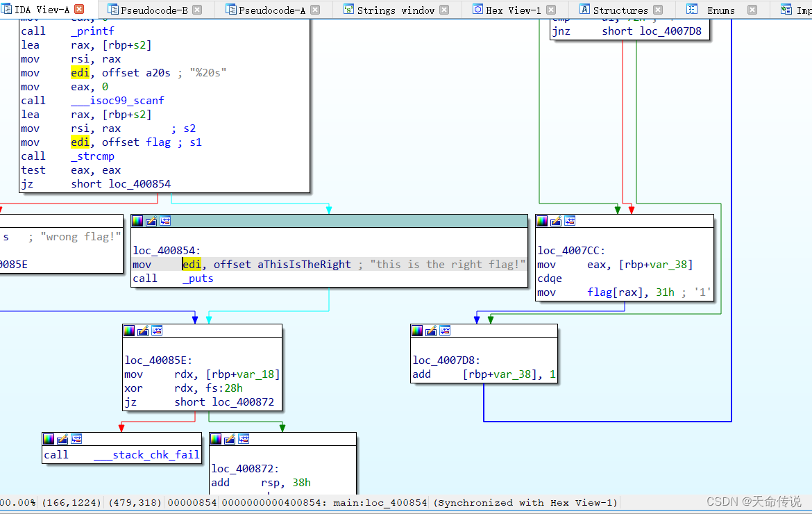Click the _strcmp call in the disassembly
This screenshot has height=514, width=812.
pos(92,156)
